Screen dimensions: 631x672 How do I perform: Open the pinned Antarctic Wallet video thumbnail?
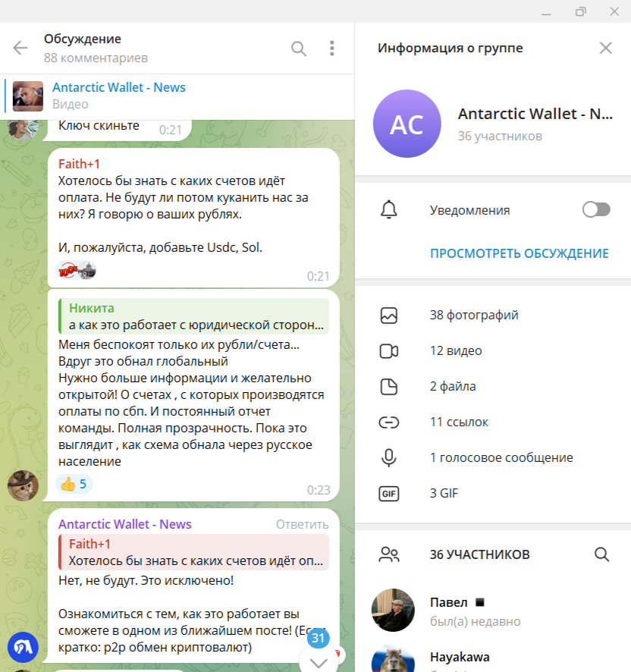[x=28, y=96]
